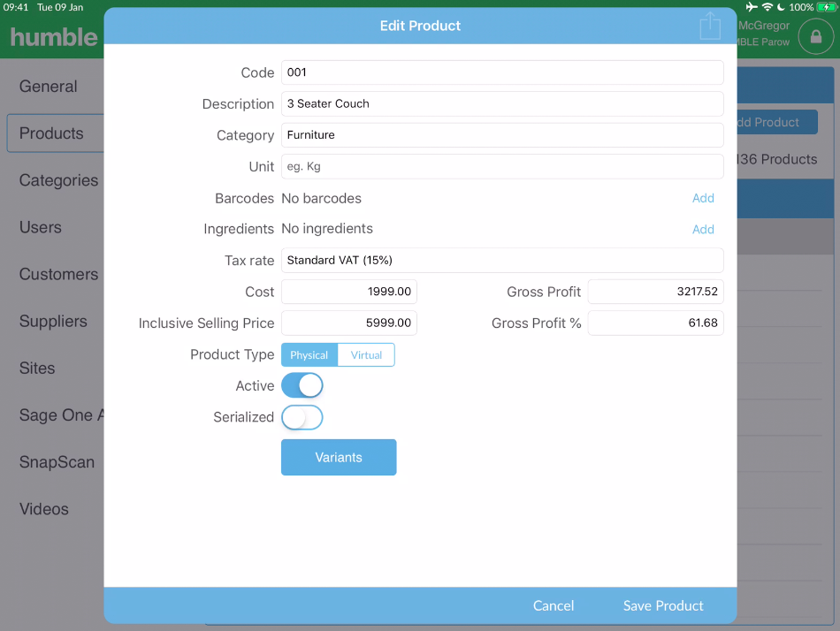Add an ingredient to the product
Image resolution: width=840 pixels, height=631 pixels.
pos(703,229)
